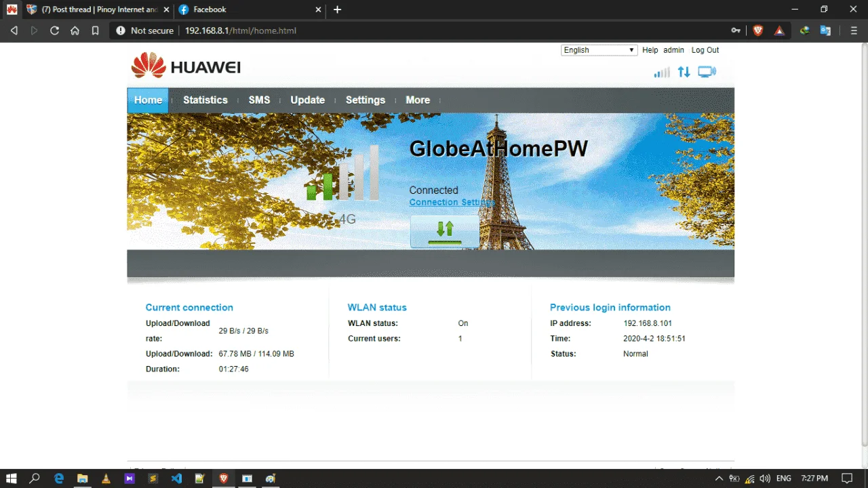Click the browser forward arrow
The width and height of the screenshot is (868, 488).
click(x=34, y=30)
